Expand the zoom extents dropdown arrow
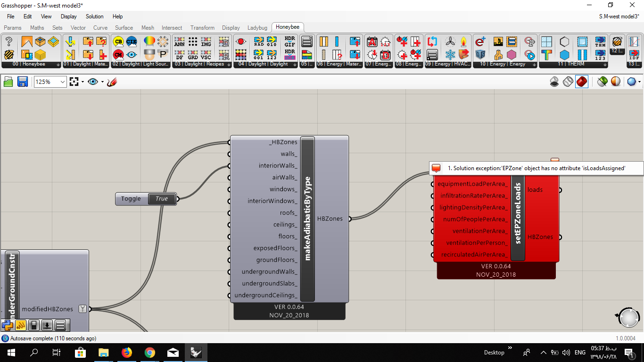The image size is (644, 362). click(83, 82)
